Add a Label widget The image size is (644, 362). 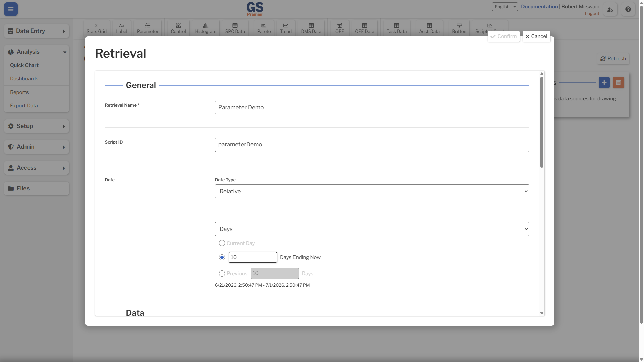(122, 28)
